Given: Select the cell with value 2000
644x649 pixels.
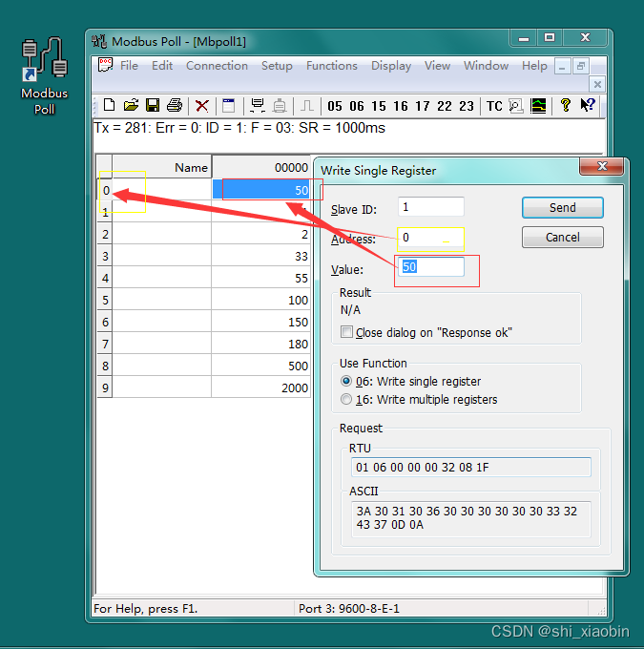Looking at the screenshot, I should (260, 387).
